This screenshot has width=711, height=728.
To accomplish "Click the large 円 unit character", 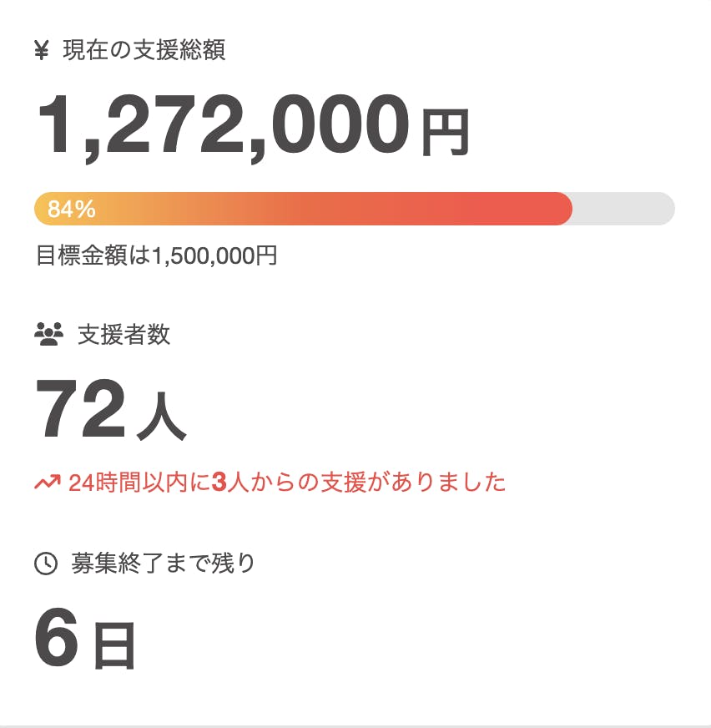I will click(x=445, y=134).
